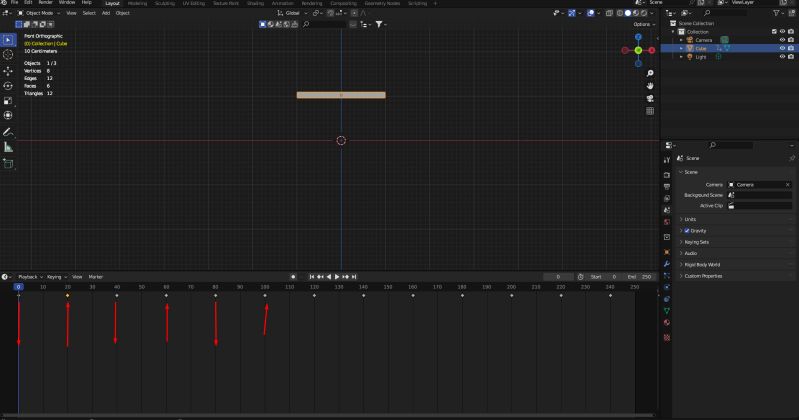The width and height of the screenshot is (799, 420).
Task: Click the outliner search field
Action: 728,13
